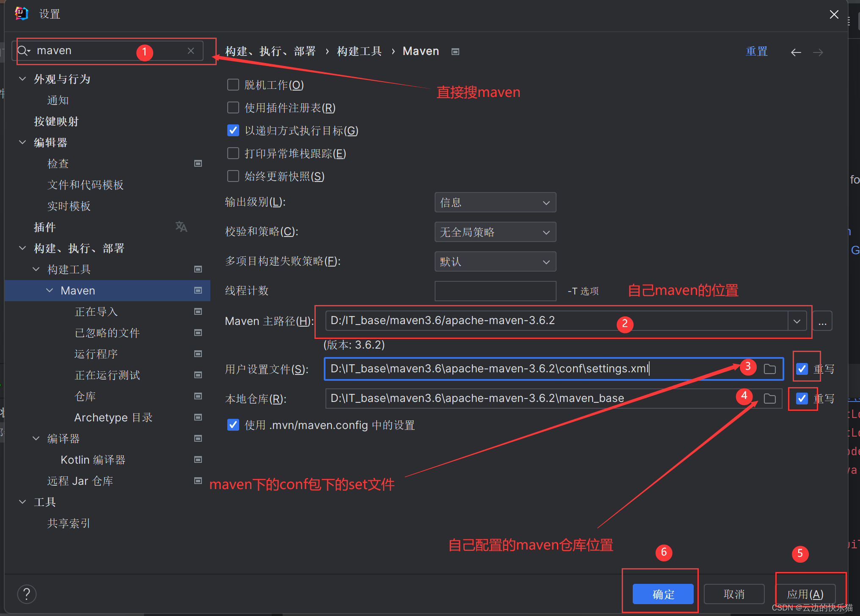Select Maven under 构建工具 in sidebar

point(79,290)
